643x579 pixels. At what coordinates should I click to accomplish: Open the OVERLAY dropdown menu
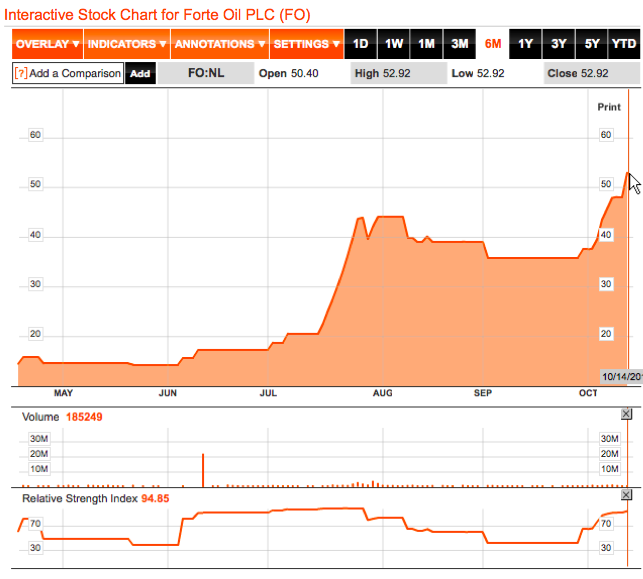click(48, 44)
